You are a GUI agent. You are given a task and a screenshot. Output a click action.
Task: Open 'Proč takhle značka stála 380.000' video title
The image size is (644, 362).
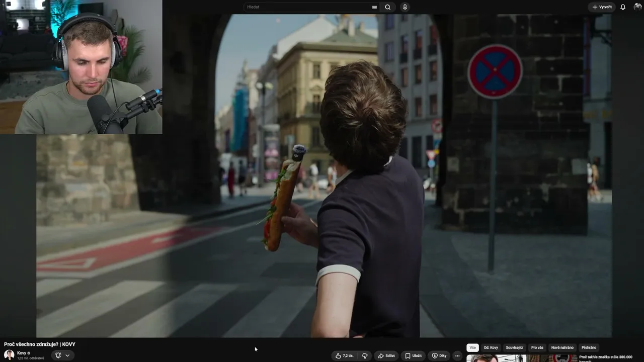click(606, 357)
